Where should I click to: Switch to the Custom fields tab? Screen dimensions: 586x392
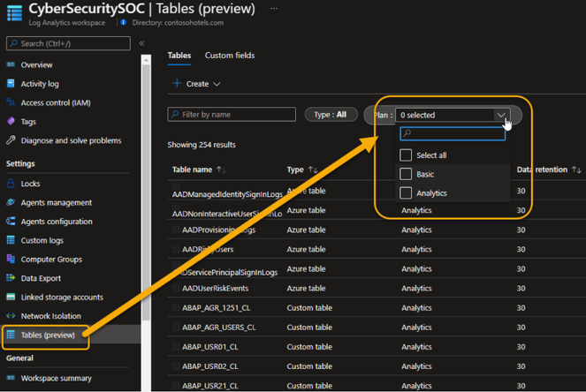[x=230, y=56]
